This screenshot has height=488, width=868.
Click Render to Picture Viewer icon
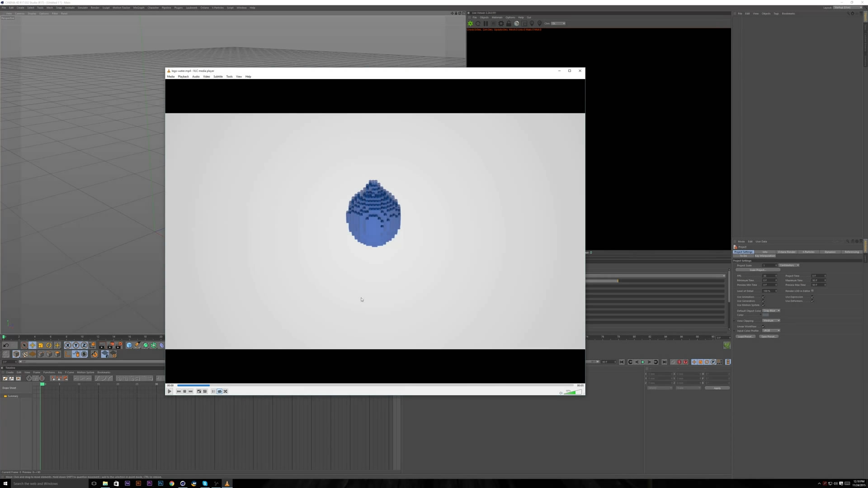point(111,345)
